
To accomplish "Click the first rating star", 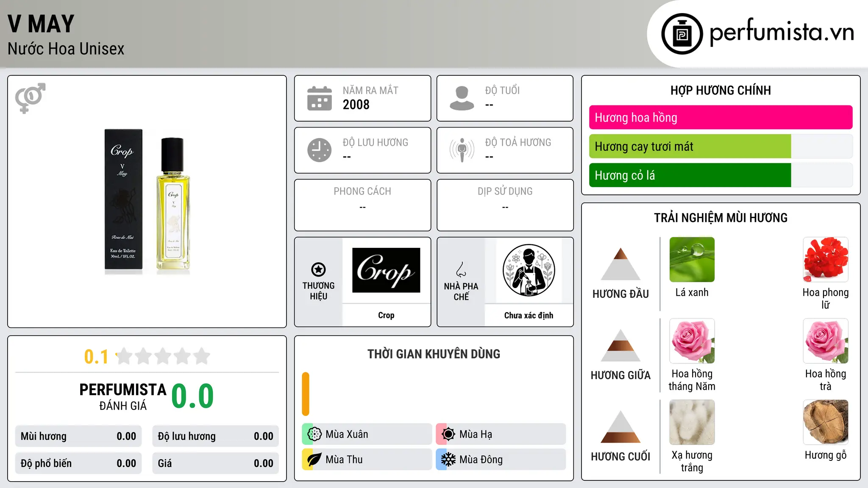I will pos(124,356).
